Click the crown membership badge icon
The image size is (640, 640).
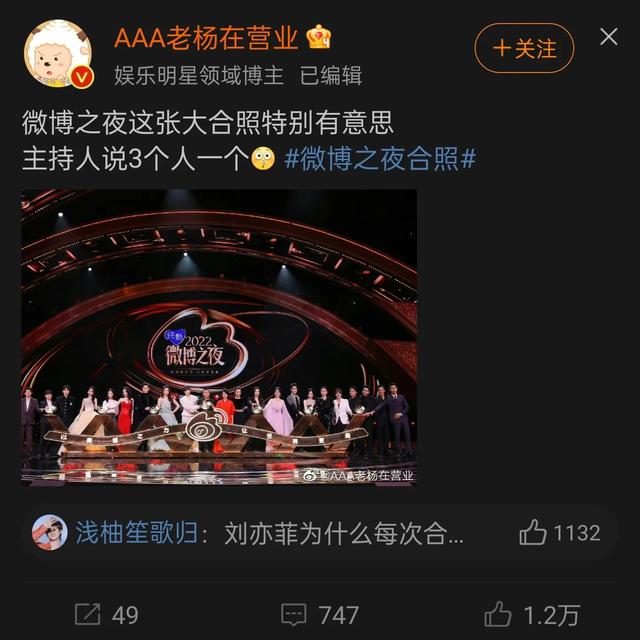(x=319, y=37)
